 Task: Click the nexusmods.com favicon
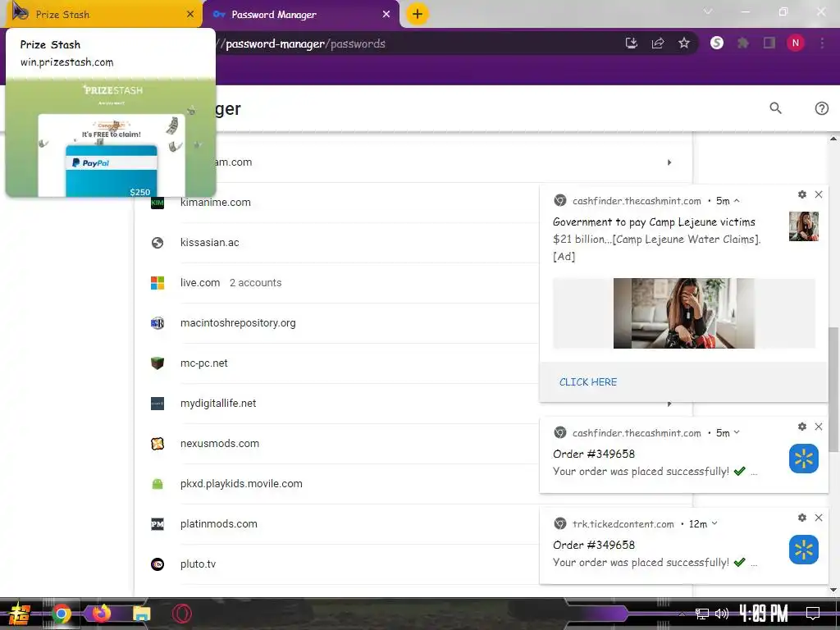(157, 444)
